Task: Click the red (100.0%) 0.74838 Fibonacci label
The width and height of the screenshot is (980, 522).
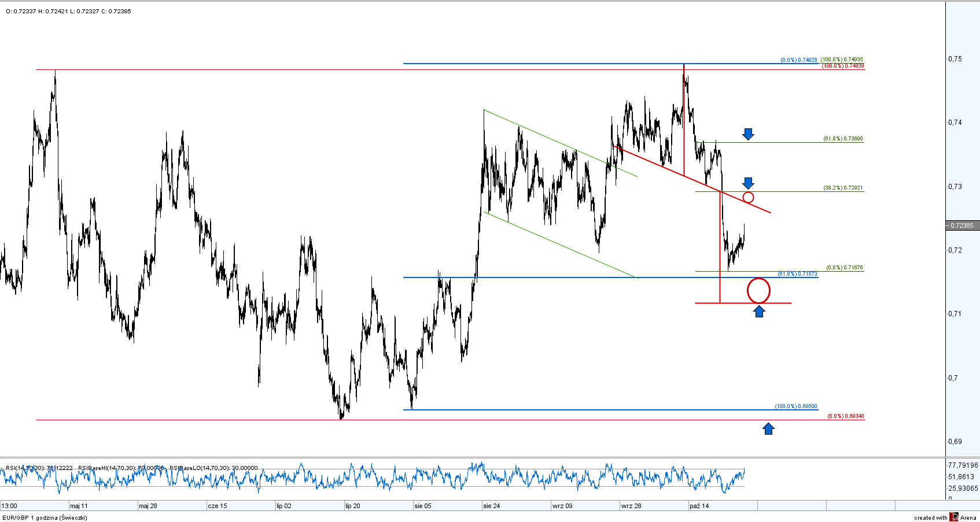Action: click(843, 66)
